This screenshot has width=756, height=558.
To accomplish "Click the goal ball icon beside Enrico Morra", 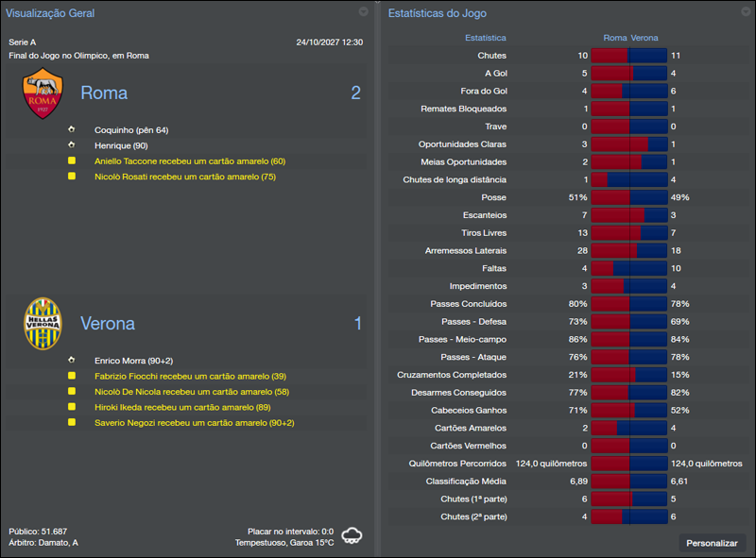I will 71,361.
